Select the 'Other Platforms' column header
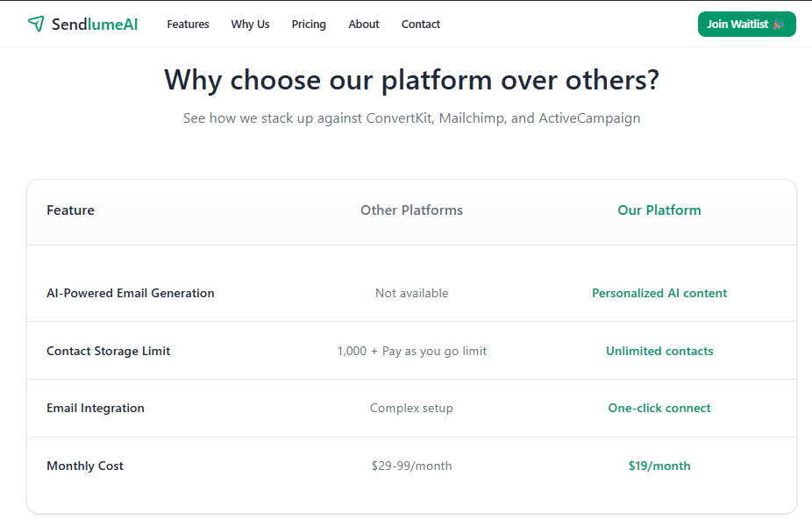This screenshot has width=812, height=527. pos(411,210)
